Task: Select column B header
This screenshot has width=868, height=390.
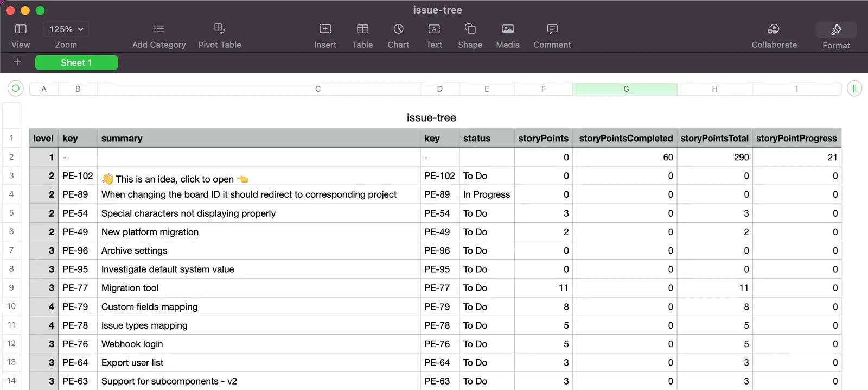Action: pos(78,89)
